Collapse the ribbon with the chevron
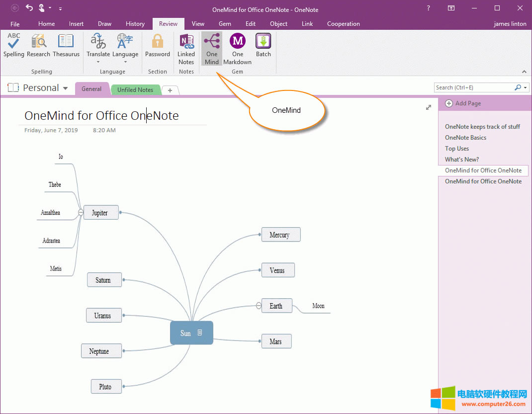532x414 pixels. 525,71
